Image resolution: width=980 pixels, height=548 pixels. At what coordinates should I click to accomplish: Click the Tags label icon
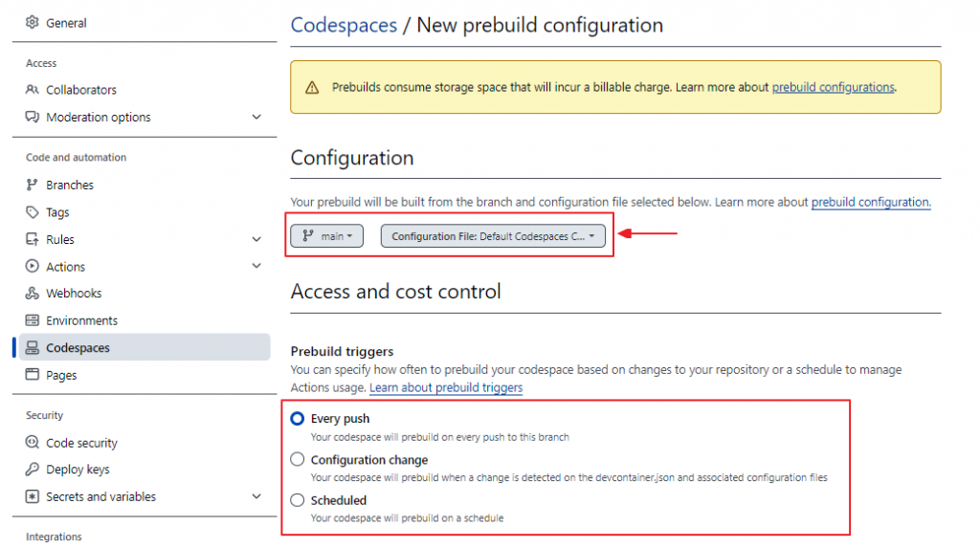[33, 212]
